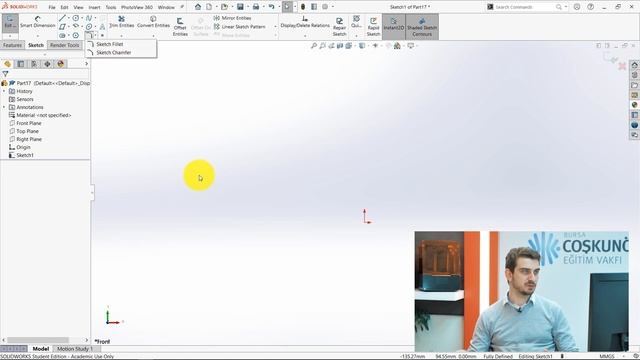Select the Front Plane tree item
Screen dimensions: 640x360
coord(29,123)
